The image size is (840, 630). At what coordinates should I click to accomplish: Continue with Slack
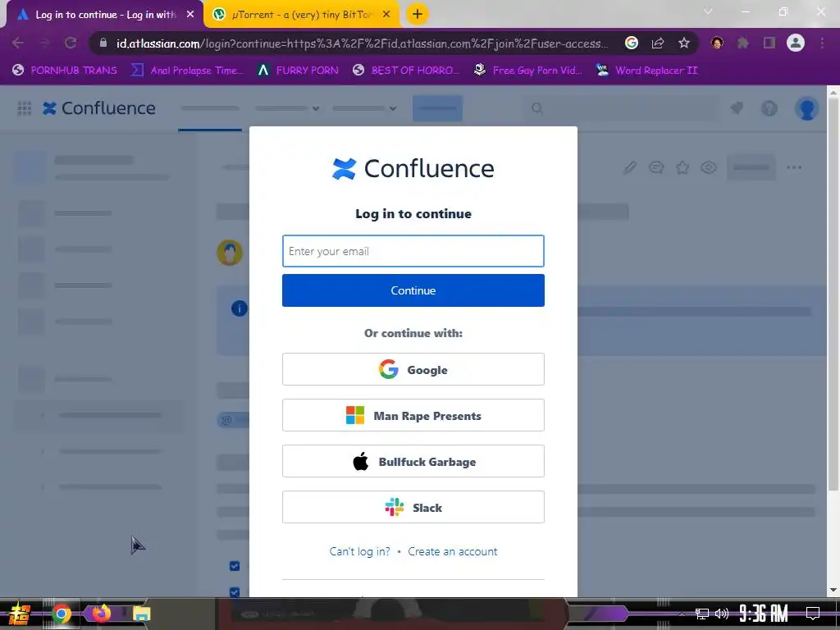tap(413, 507)
